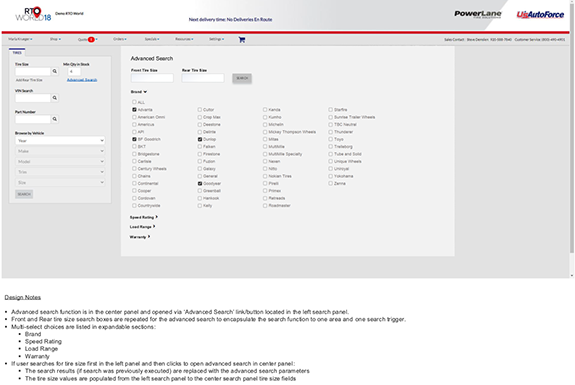Image resolution: width=575 pixels, height=385 pixels.
Task: Check the Sunrise Trailer Wheels checkbox
Action: coord(330,117)
